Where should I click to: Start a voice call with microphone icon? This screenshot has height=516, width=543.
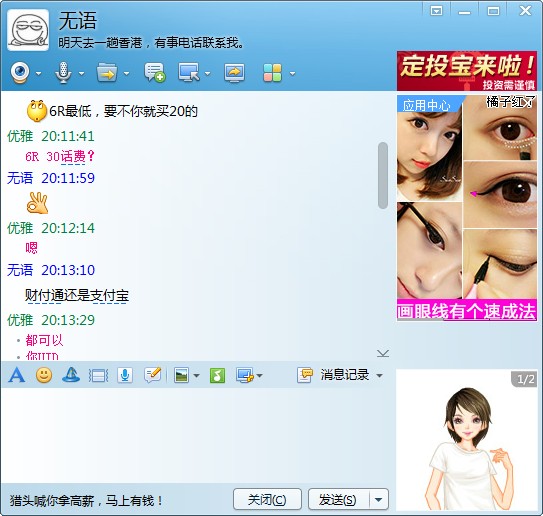pos(63,73)
